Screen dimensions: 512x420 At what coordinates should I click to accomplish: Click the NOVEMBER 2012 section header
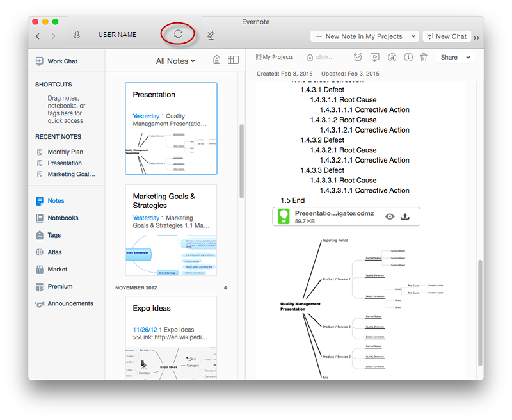136,287
